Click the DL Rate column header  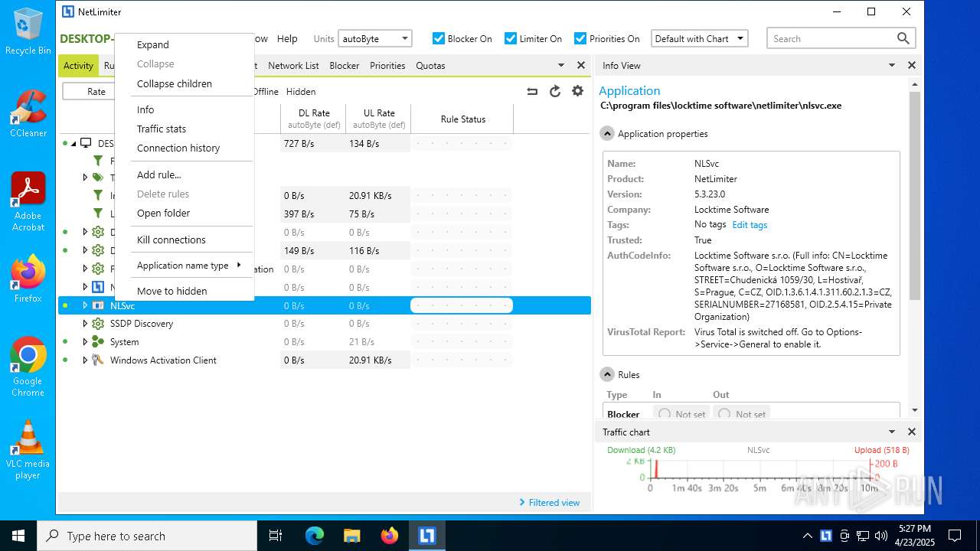(314, 119)
